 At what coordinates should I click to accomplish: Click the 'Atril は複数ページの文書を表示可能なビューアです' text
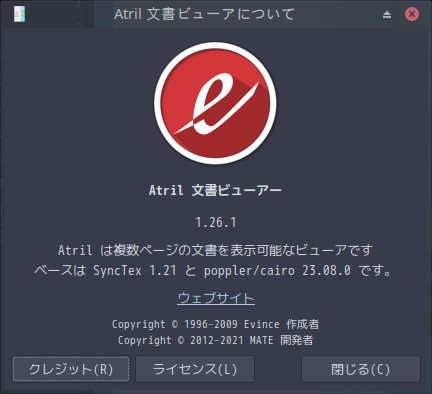click(215, 250)
